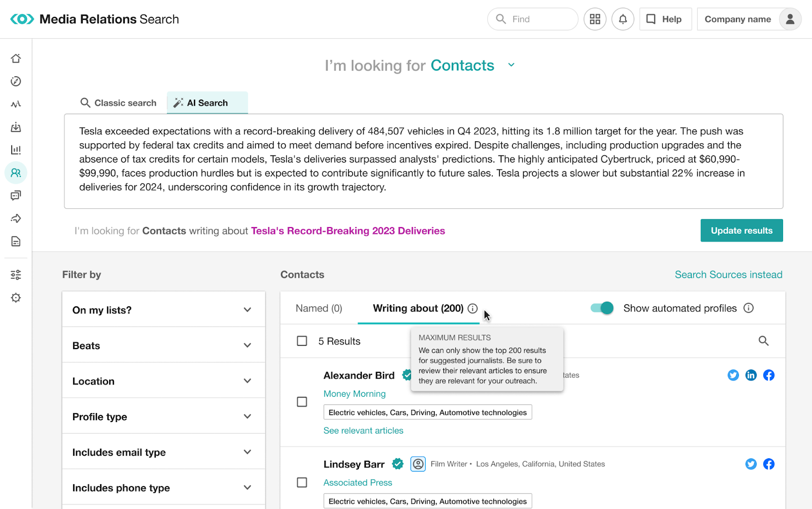The image size is (812, 509).
Task: Select Writing about (200) tab
Action: [x=418, y=308]
